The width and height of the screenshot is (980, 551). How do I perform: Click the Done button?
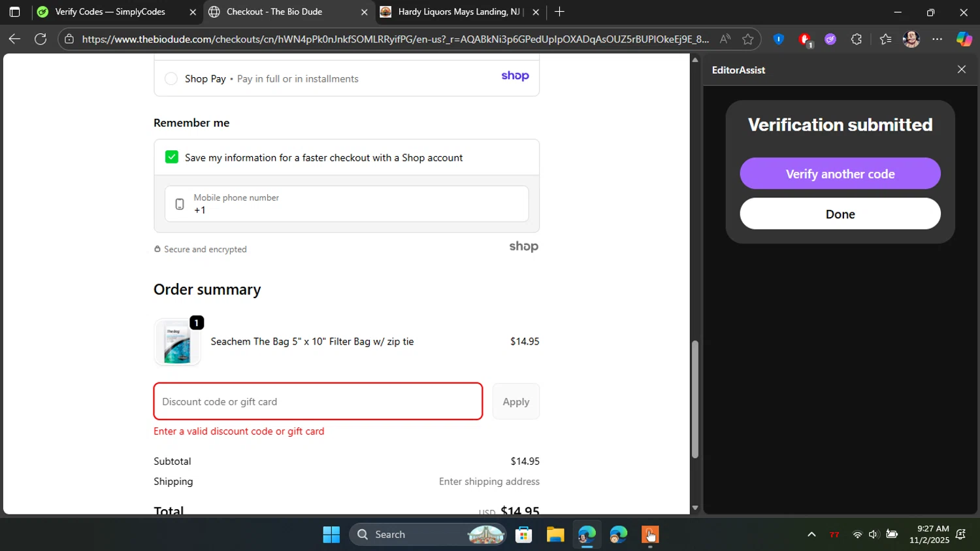pyautogui.click(x=840, y=214)
